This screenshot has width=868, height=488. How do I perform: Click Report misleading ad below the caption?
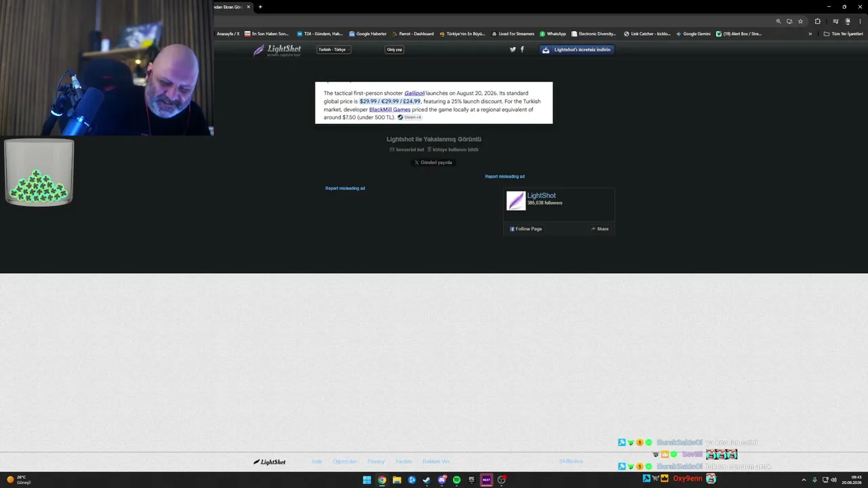click(x=345, y=188)
